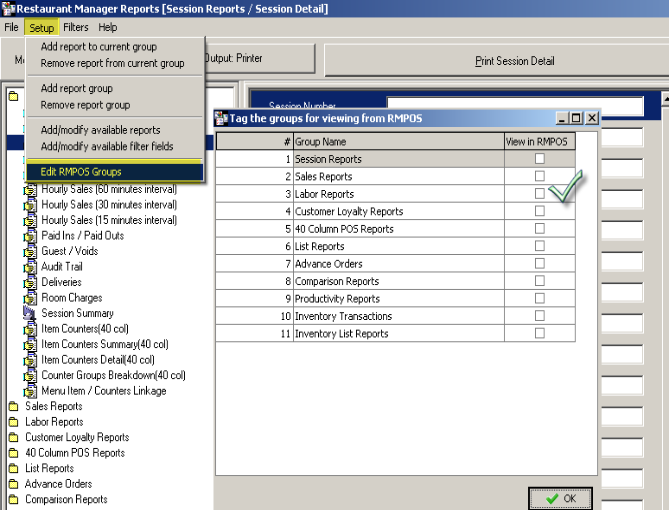Tick View in RMPOS for Inventory List Reports
Screen dimensions: 669x510
pyautogui.click(x=540, y=333)
